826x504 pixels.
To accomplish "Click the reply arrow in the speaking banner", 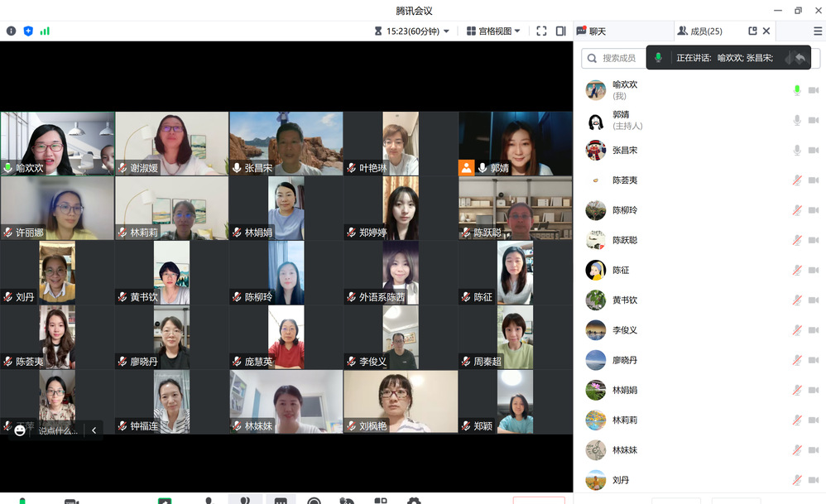I will tap(800, 58).
